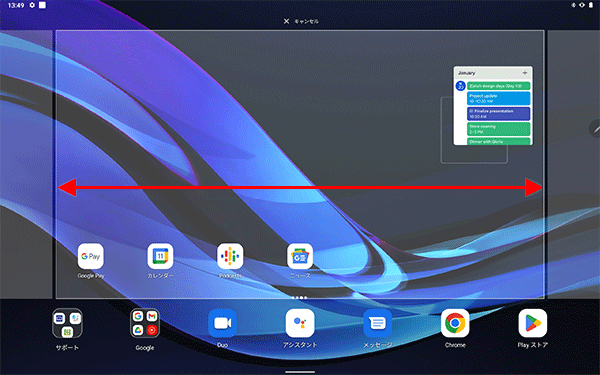Screen dimensions: 600x375
Task: Tap the pen shortcut at right edge
Action: (x=595, y=129)
